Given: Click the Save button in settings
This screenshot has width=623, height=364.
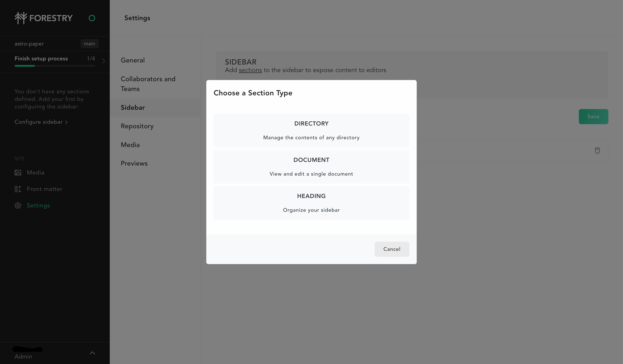Looking at the screenshot, I should click(593, 117).
